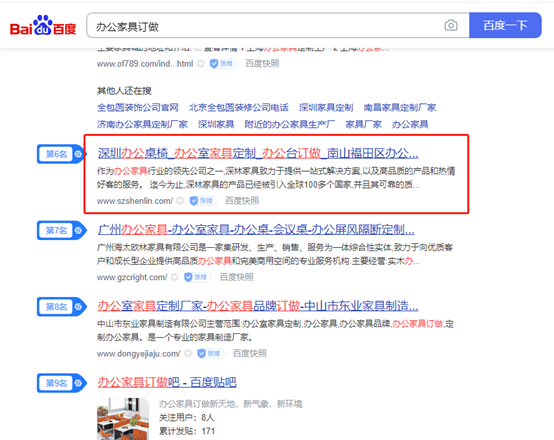Image resolution: width=554 pixels, height=440 pixels.
Task: Click the camera image search icon
Action: coord(450,25)
